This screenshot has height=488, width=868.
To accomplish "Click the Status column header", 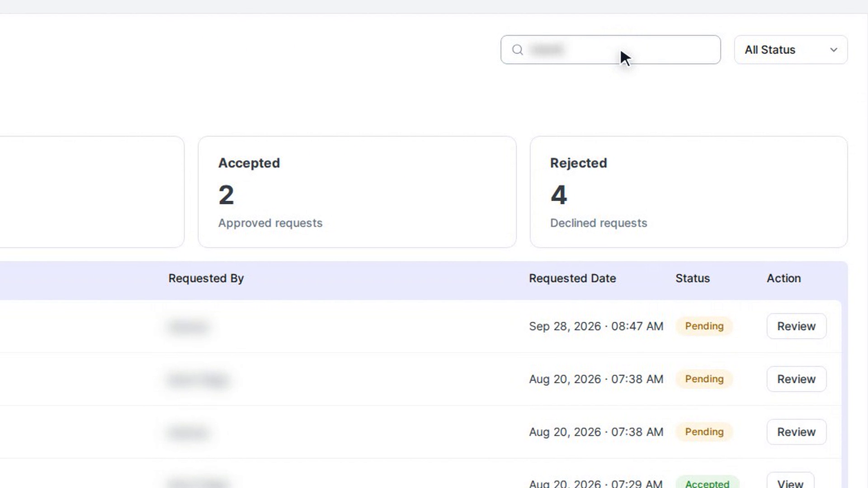I will (x=693, y=278).
